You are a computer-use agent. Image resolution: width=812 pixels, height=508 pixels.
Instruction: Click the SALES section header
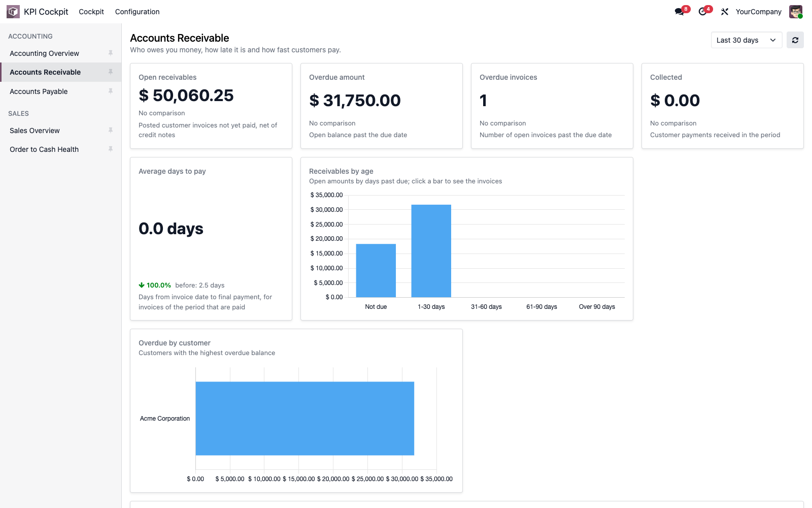click(x=18, y=114)
